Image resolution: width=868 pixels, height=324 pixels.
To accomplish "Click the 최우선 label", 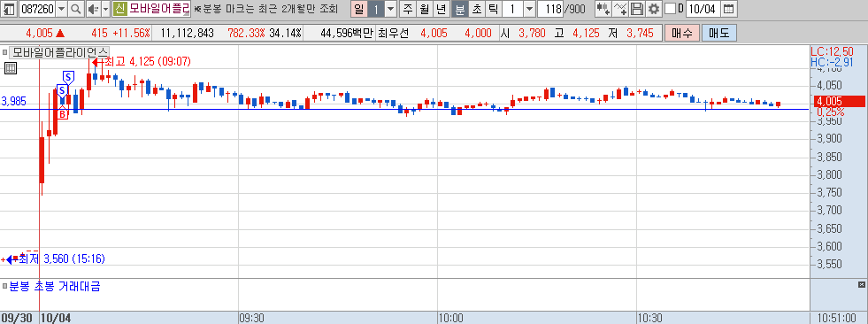I will 393,34.
